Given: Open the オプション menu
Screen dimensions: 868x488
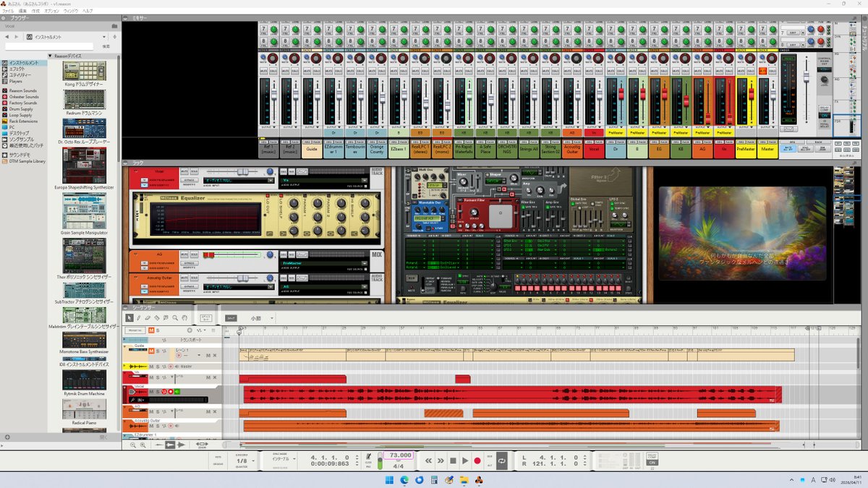Looking at the screenshot, I should (51, 12).
